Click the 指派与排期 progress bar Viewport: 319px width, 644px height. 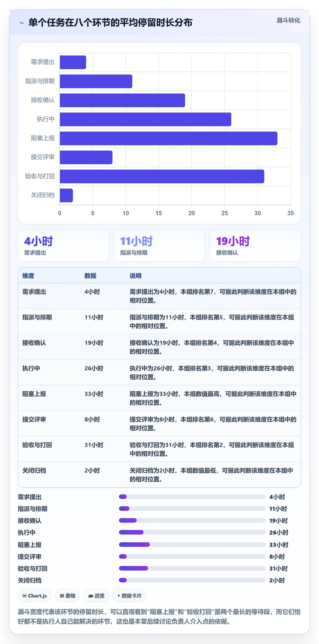pyautogui.click(x=192, y=508)
